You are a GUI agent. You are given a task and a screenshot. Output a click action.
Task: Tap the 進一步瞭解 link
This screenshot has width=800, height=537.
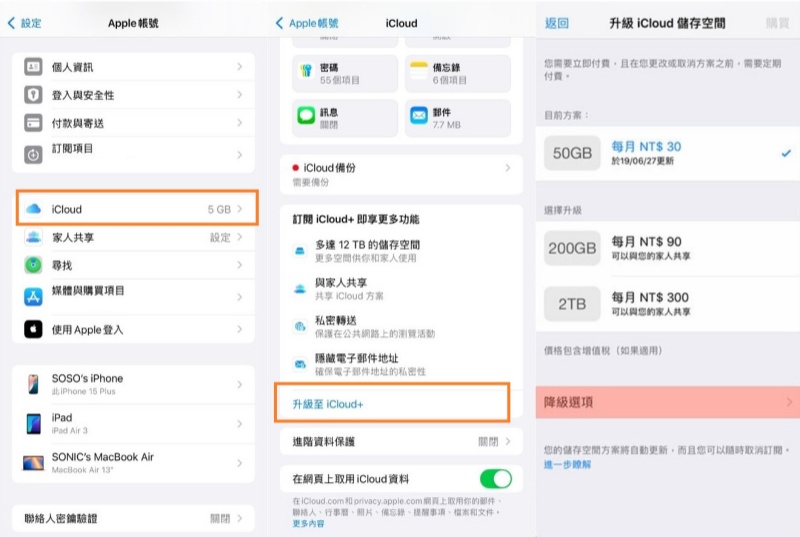(567, 464)
